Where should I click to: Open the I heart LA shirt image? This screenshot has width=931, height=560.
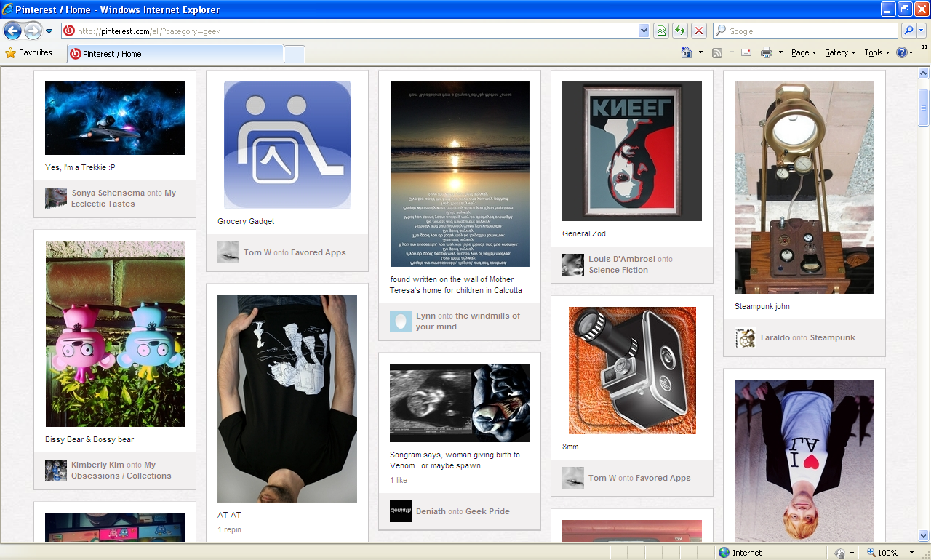point(804,460)
